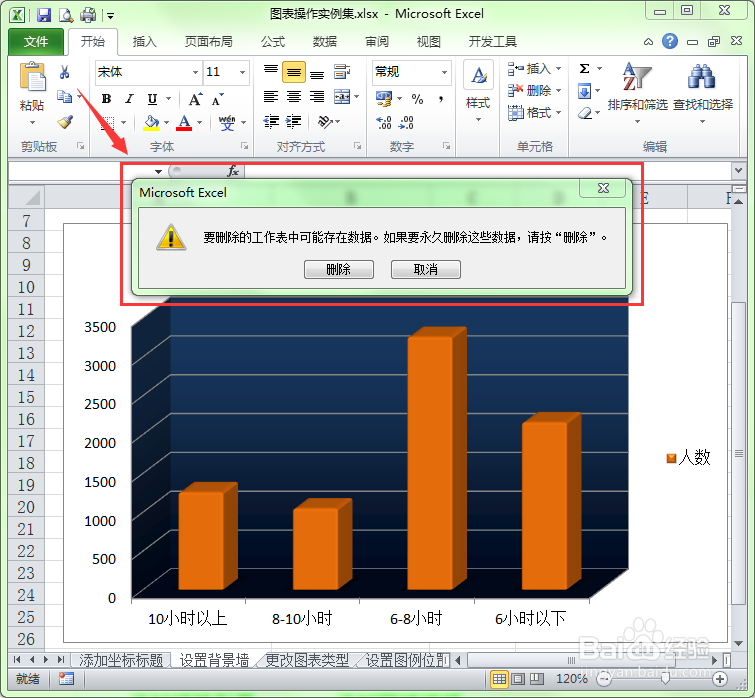Click the Copy icon
Viewport: 755px width, 698px height.
[x=64, y=96]
